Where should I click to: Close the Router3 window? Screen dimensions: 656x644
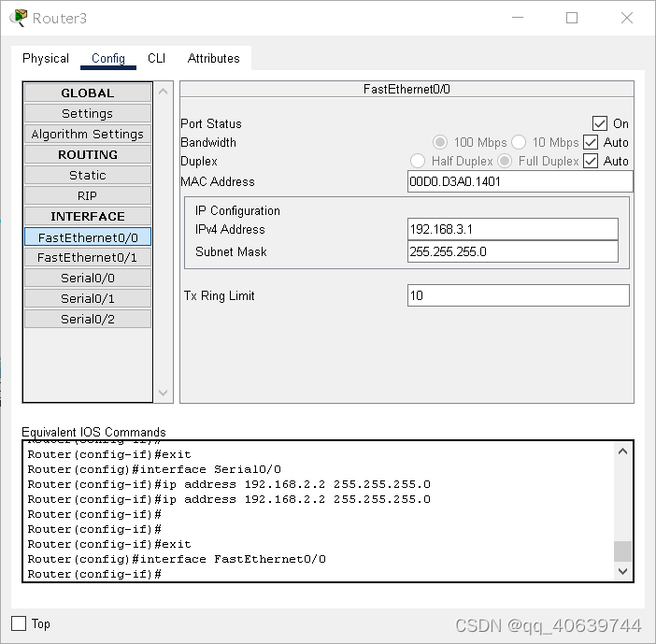coord(627,18)
